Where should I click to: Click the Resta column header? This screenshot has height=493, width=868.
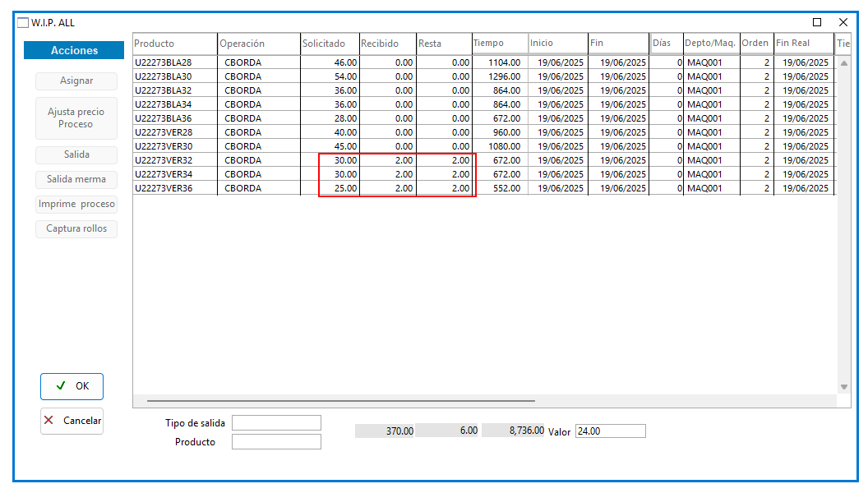[x=445, y=44]
